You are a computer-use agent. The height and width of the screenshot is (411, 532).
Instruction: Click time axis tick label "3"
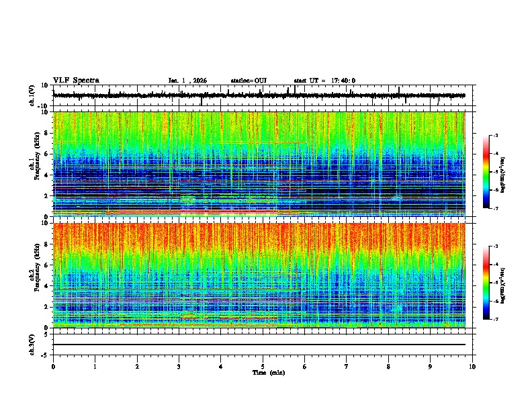179,367
